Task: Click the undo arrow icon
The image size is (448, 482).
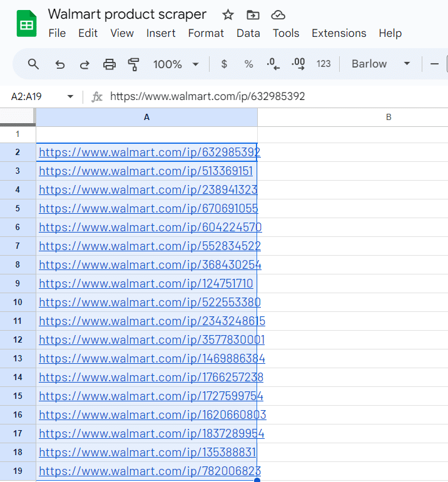Action: click(x=60, y=64)
